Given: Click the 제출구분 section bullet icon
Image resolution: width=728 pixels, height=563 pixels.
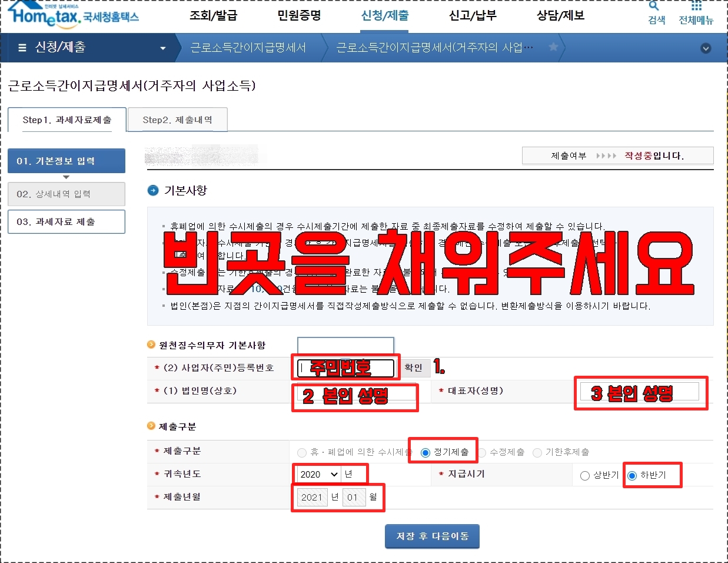Looking at the screenshot, I should click(x=151, y=426).
